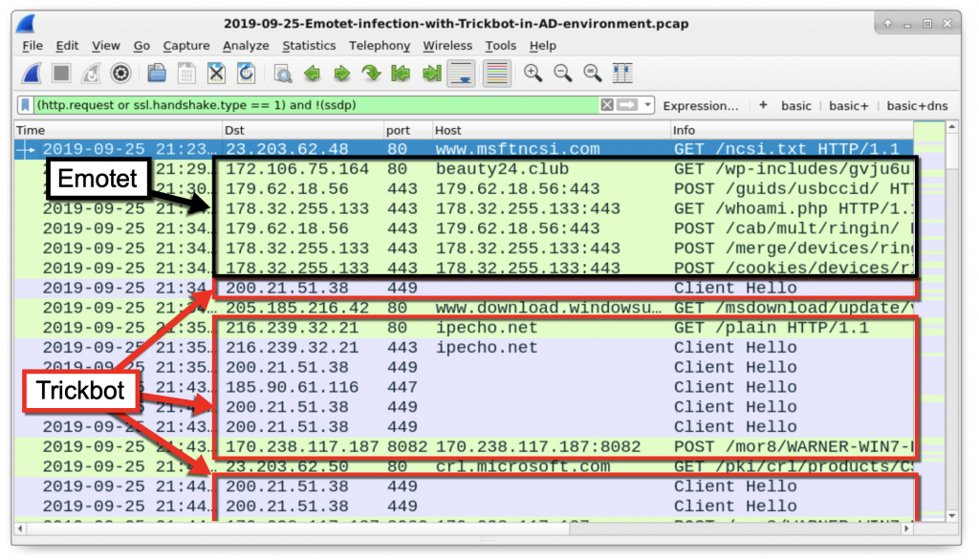
Task: Select the GET /whoami.php request
Action: click(x=793, y=208)
